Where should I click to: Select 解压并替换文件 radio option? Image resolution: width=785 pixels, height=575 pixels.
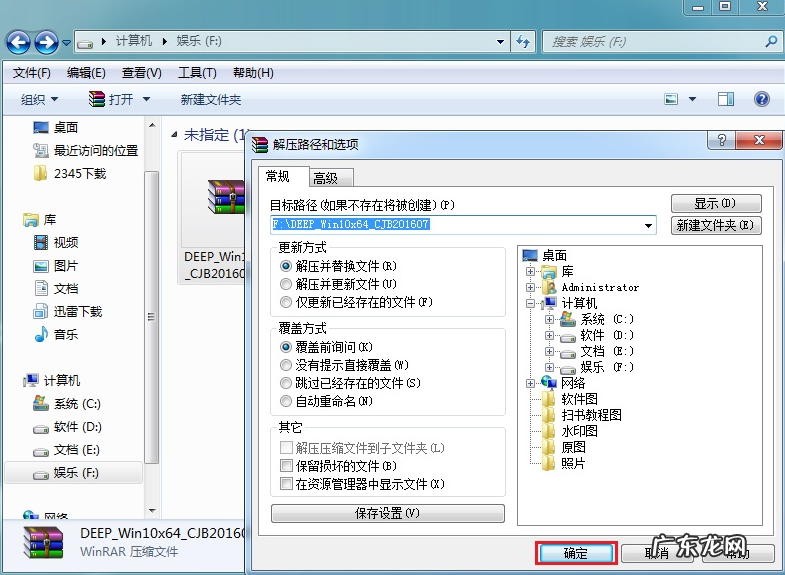coord(285,266)
